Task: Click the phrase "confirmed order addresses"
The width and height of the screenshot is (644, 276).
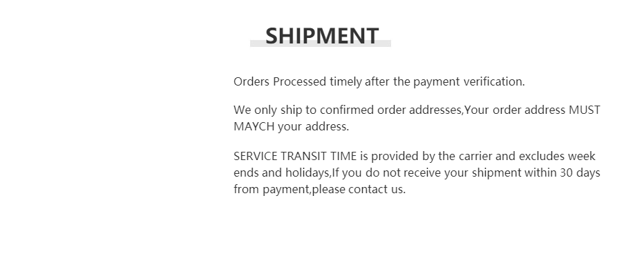Action: coord(390,110)
